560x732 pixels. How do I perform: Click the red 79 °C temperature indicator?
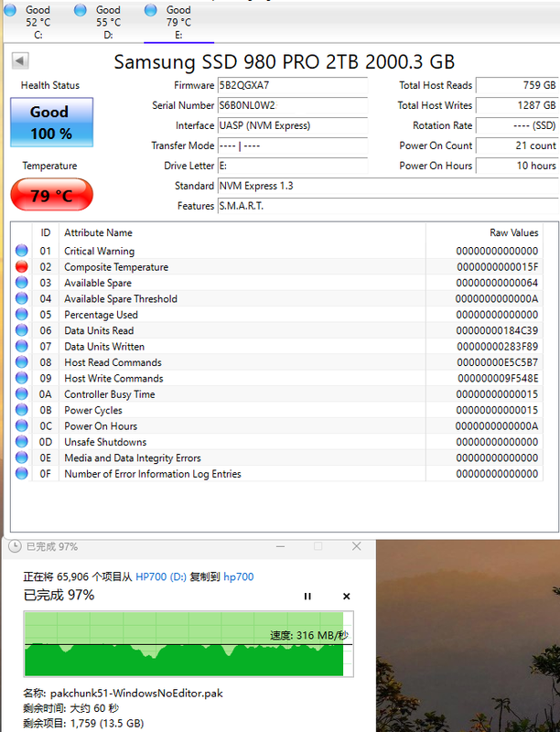pos(52,195)
